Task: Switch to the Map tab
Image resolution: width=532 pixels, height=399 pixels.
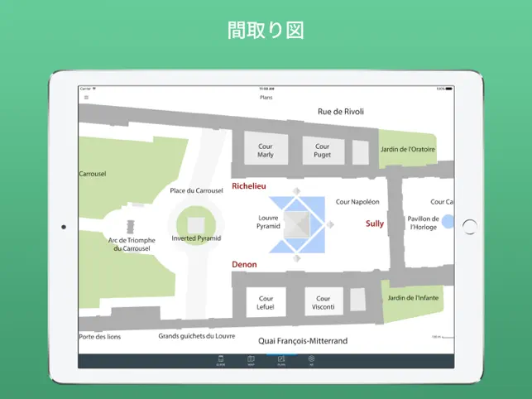Action: tap(251, 361)
